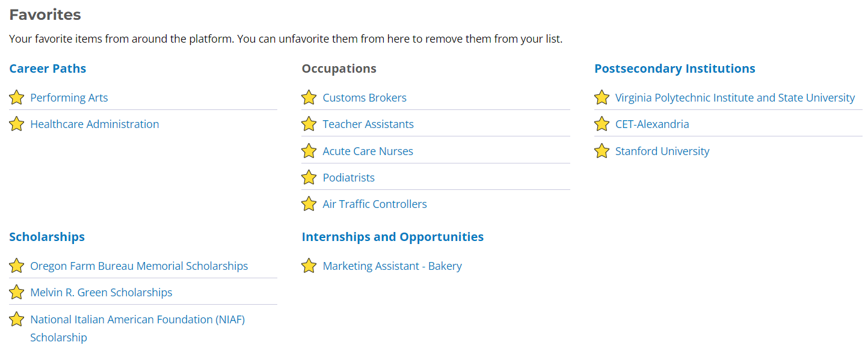Image resolution: width=868 pixels, height=357 pixels.
Task: Click star next to Marketing Assistant - Bakery
Action: (309, 266)
